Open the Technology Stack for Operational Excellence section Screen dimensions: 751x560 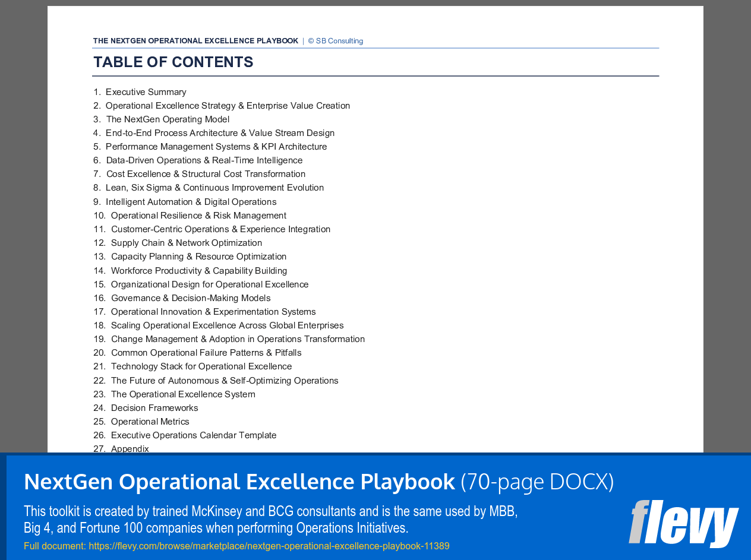pyautogui.click(x=201, y=366)
